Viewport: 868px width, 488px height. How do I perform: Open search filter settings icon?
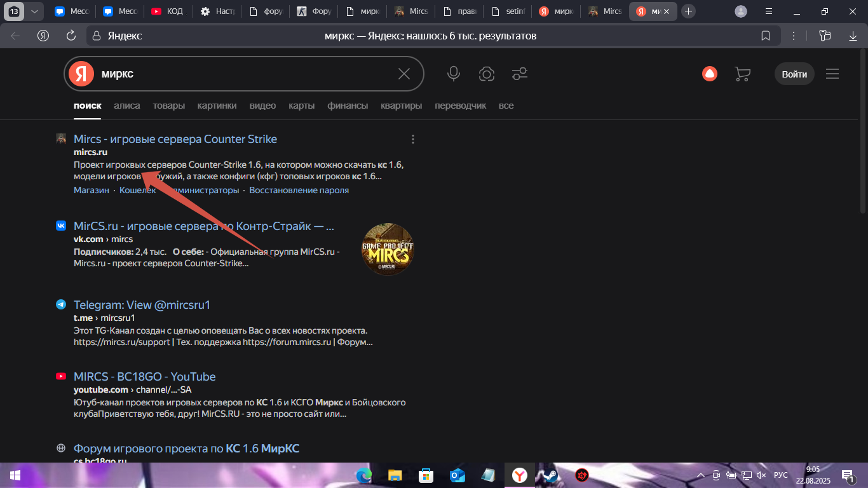tap(520, 74)
